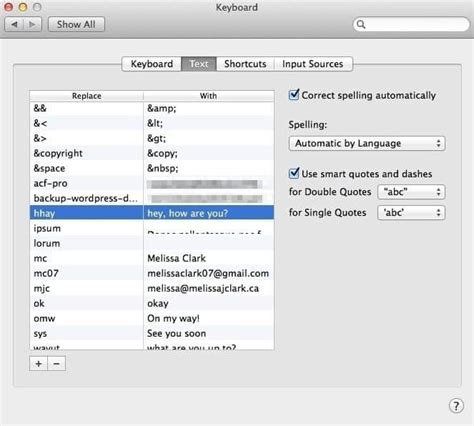Select the &> shortcut row

tap(152, 138)
